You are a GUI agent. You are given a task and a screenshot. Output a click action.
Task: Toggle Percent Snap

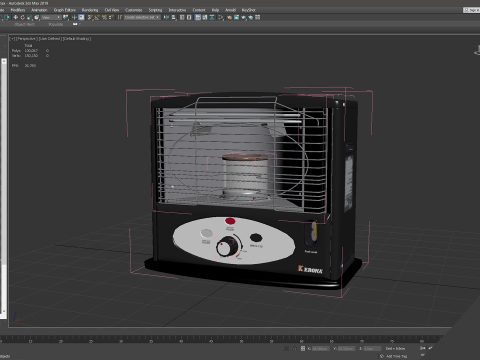[105, 17]
